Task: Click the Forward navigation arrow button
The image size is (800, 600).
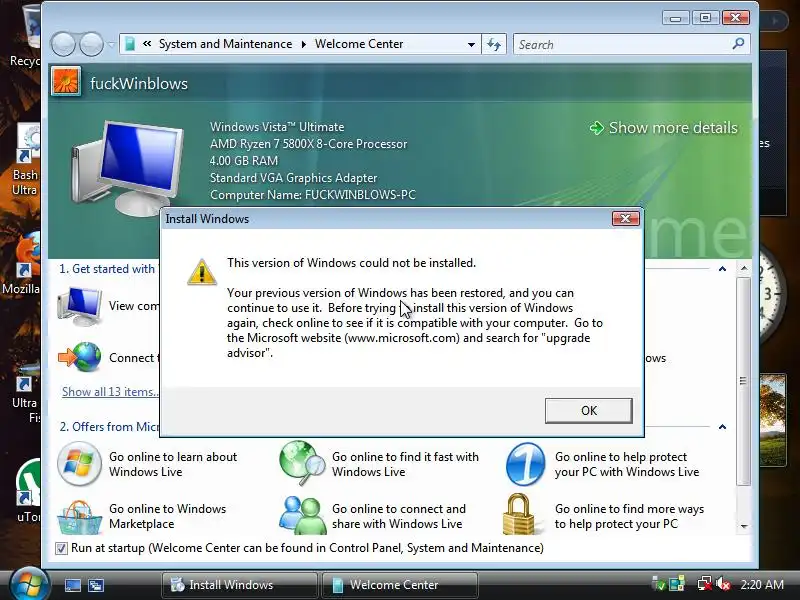Action: pyautogui.click(x=91, y=44)
